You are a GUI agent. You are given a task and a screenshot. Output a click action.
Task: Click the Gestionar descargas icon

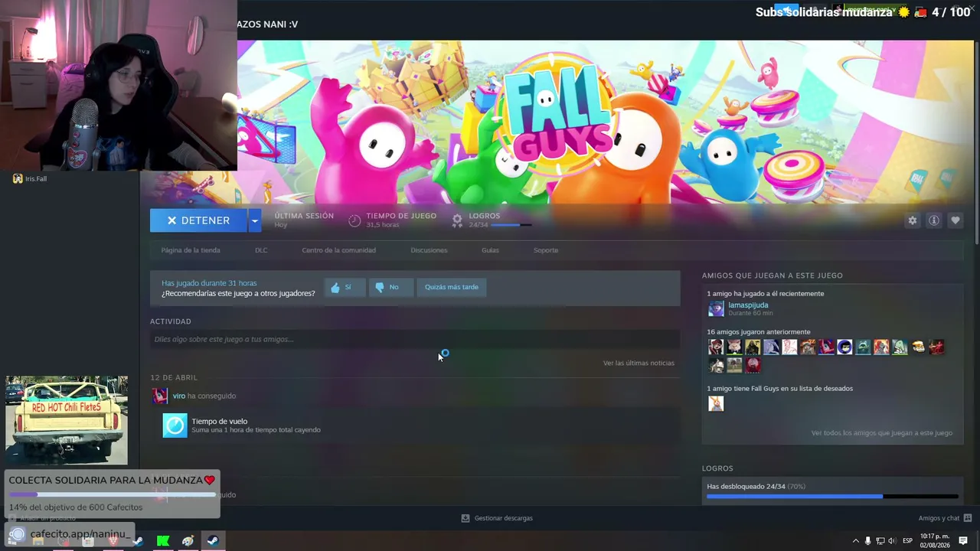(465, 518)
